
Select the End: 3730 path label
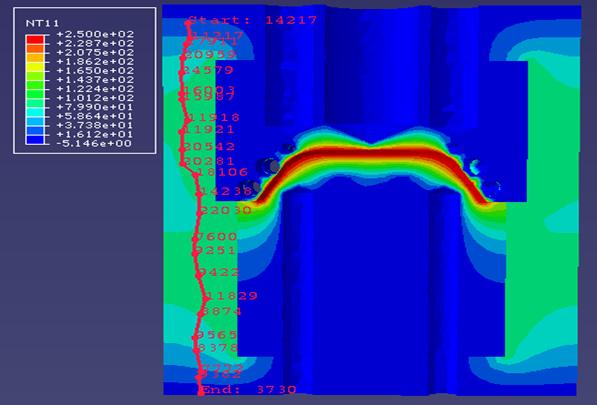(248, 389)
